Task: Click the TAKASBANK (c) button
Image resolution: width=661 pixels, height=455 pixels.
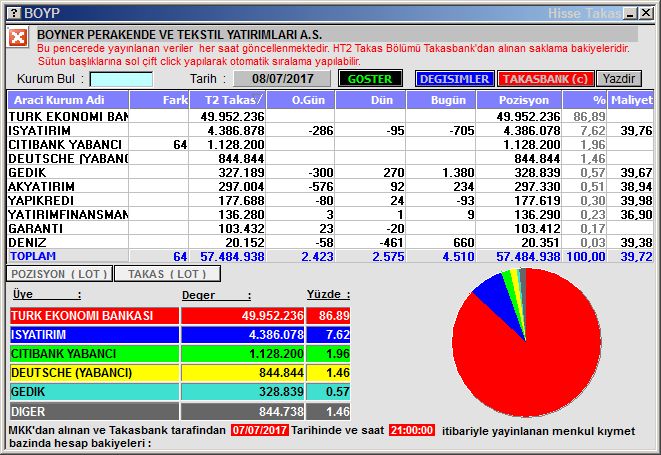Action: click(x=545, y=79)
